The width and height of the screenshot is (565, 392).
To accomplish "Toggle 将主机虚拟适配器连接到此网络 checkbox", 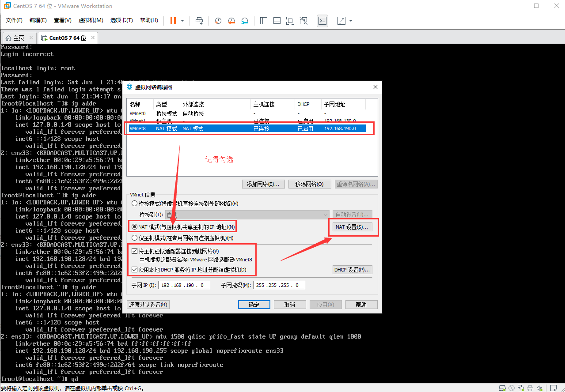I will [x=135, y=251].
